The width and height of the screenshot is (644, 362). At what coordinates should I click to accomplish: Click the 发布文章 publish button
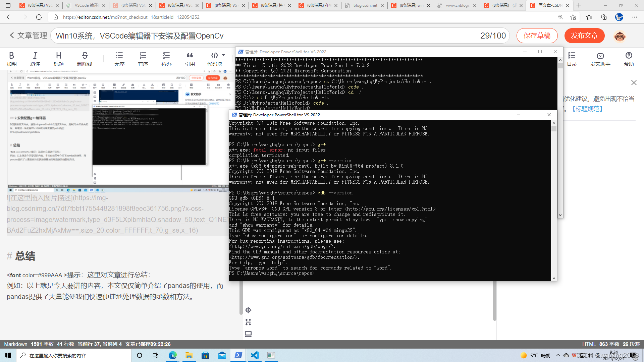[584, 36]
